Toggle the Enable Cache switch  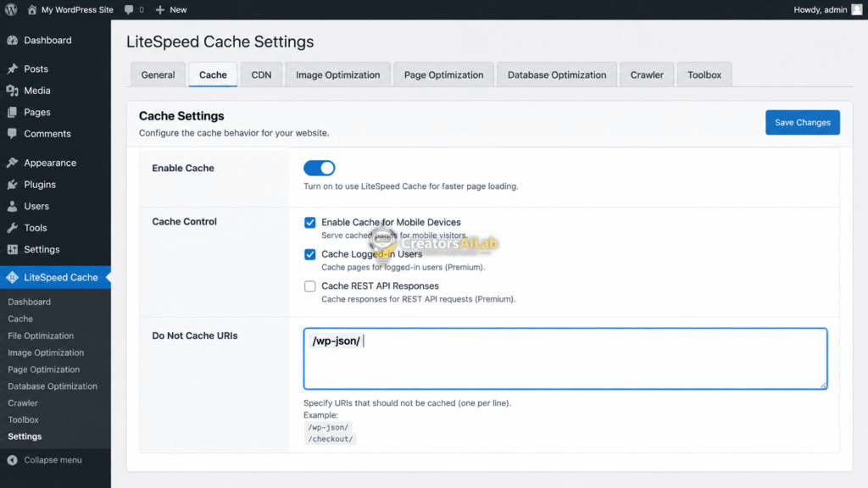click(x=319, y=168)
